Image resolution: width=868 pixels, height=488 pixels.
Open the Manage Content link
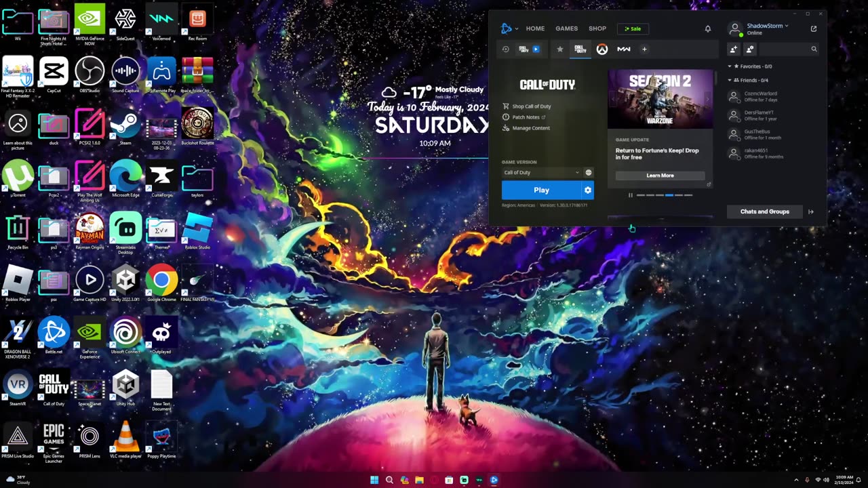526,128
